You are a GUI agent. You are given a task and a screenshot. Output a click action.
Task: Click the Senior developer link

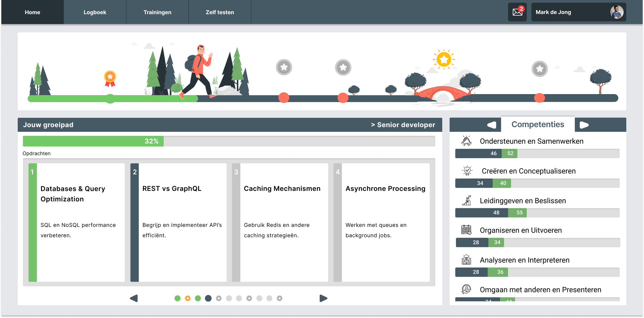[x=403, y=125]
